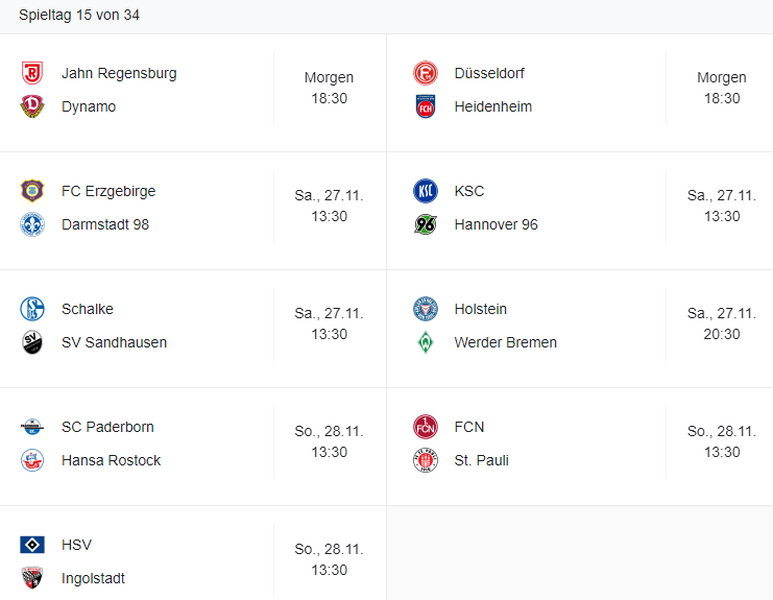The width and height of the screenshot is (773, 600).
Task: Click the Werder Bremen diamond logo
Action: click(x=425, y=343)
